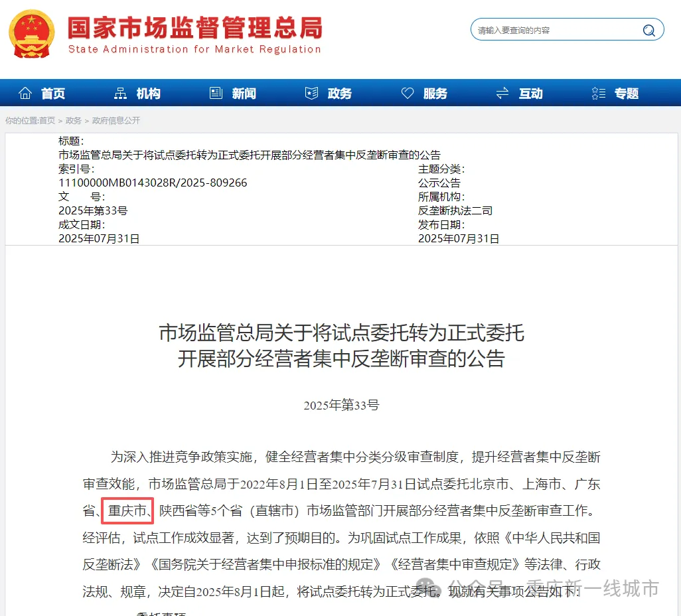Screen dimensions: 681x616
Task: Click the exchange-arrows icon beside 互动
Action: [x=502, y=93]
